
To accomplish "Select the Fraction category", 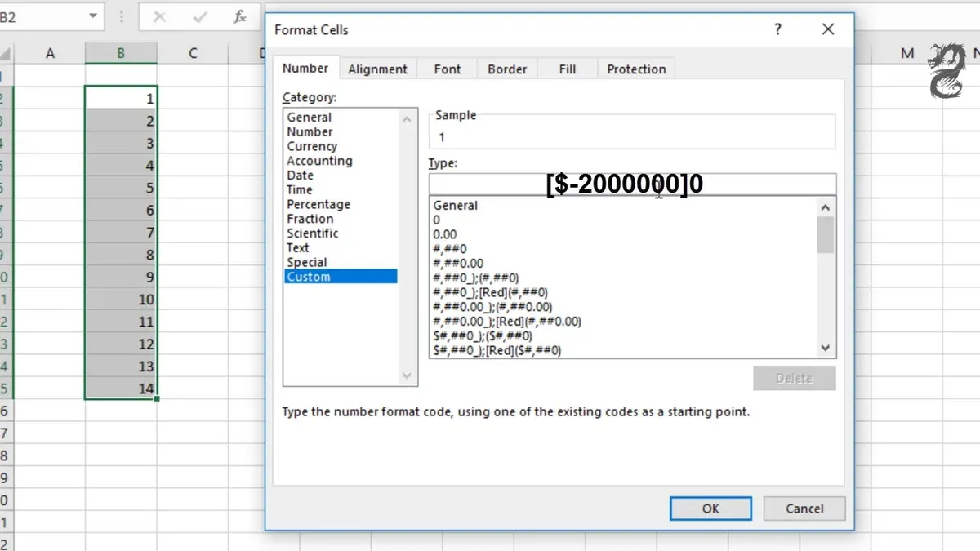I will pos(310,219).
